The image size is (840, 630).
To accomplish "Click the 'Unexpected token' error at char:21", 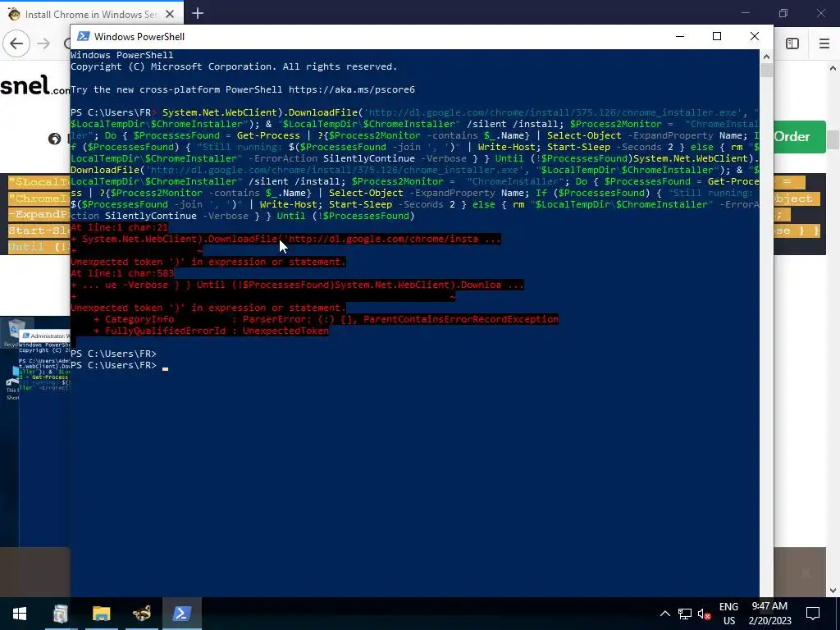I will [208, 262].
